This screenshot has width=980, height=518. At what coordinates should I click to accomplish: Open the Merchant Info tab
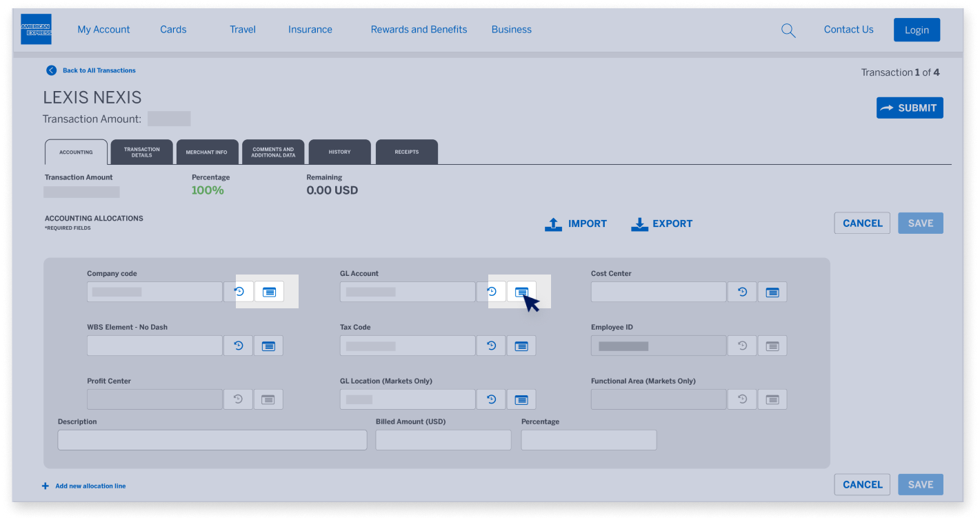pyautogui.click(x=206, y=152)
